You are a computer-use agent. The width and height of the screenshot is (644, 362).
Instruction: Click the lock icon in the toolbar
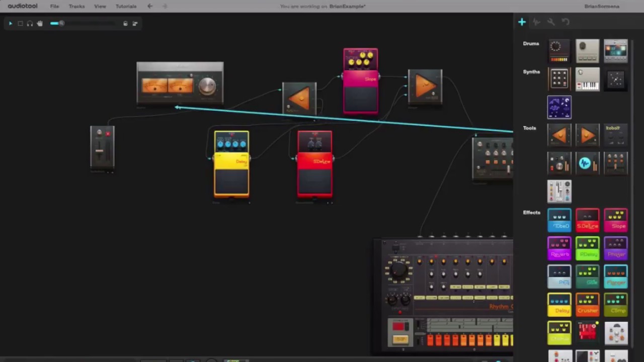[x=125, y=23]
